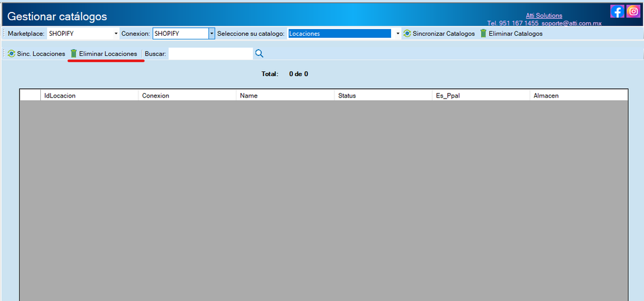Click the soporte@atti.com.mx email link
The height and width of the screenshot is (301, 644).
571,23
